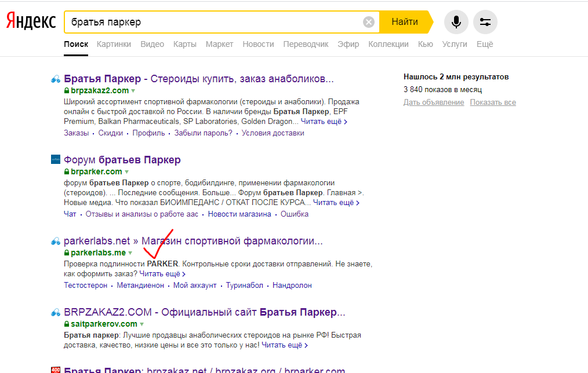Click the 'Показать все' link

(492, 103)
